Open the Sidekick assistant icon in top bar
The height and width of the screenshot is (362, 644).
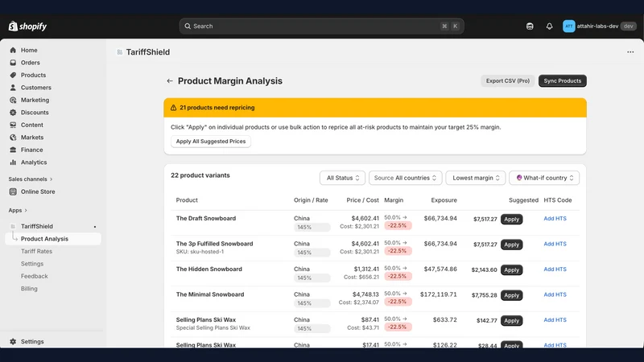(x=530, y=27)
